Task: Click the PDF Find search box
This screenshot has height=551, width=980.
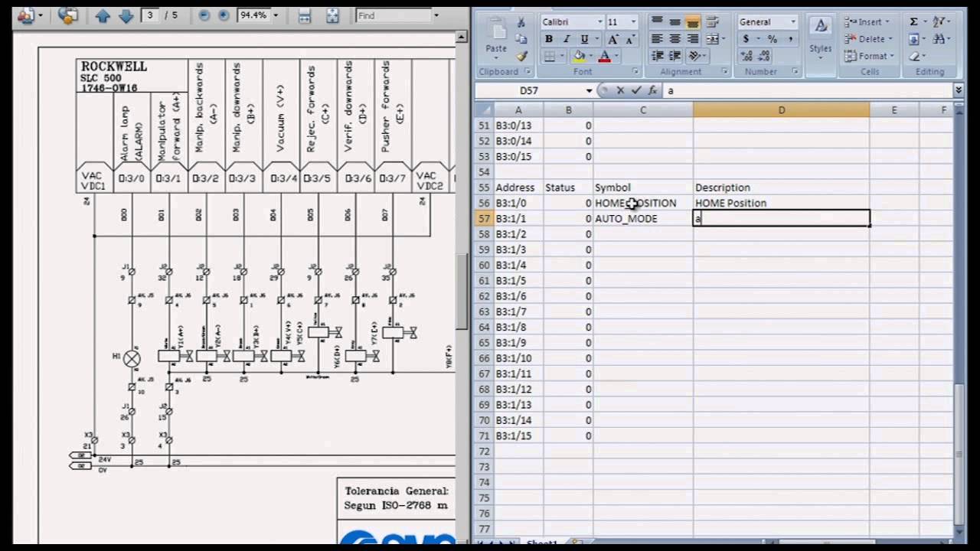Action: pos(394,15)
